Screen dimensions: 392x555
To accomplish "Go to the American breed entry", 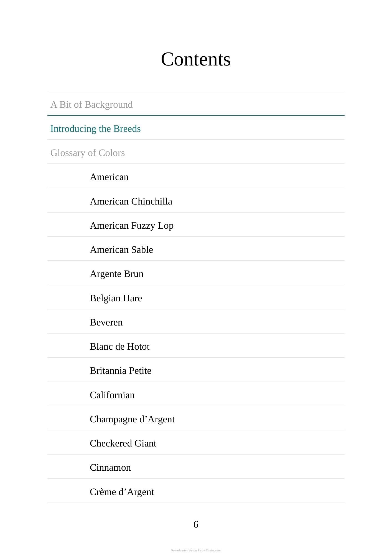I will coord(109,177).
